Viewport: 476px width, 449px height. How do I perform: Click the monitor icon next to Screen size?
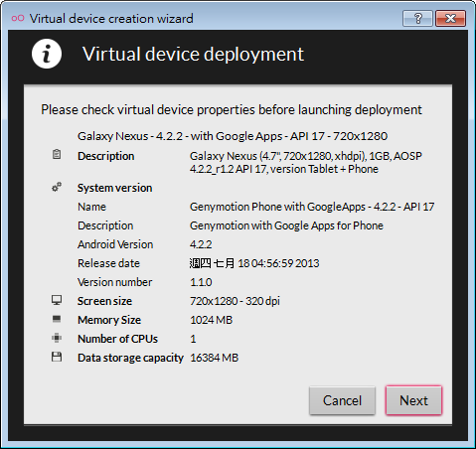[x=57, y=300]
